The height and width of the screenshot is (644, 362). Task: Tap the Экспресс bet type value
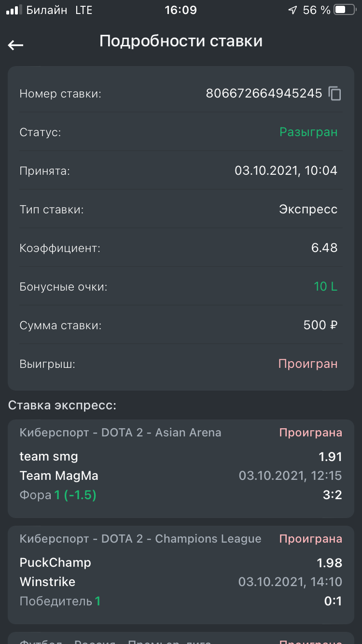pos(308,209)
